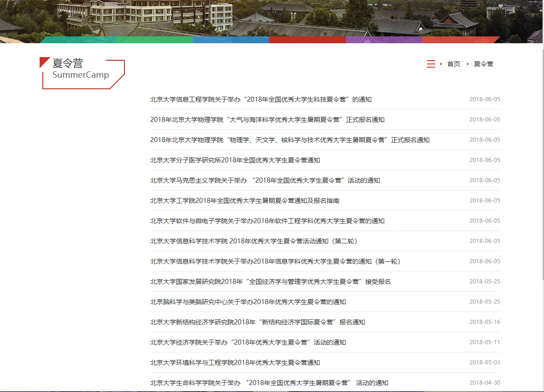Open 生命科学学院暑期夏令营活动通知
The image size is (544, 392).
[269, 383]
